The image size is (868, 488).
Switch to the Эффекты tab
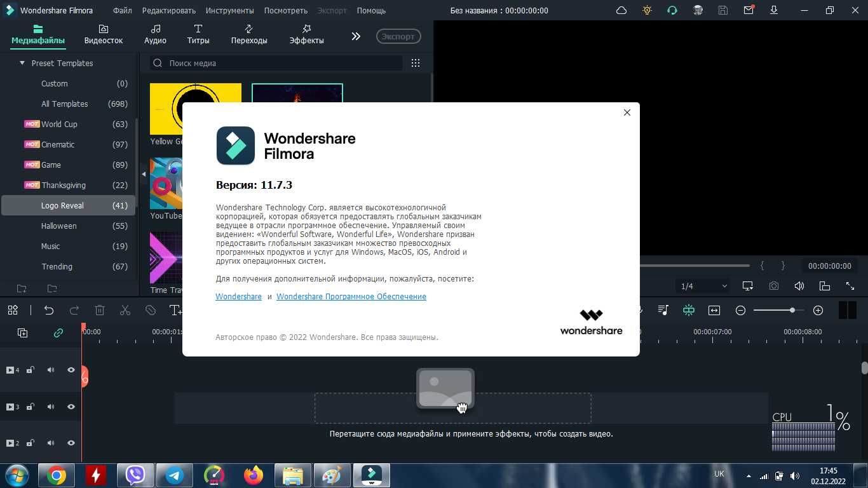click(306, 35)
